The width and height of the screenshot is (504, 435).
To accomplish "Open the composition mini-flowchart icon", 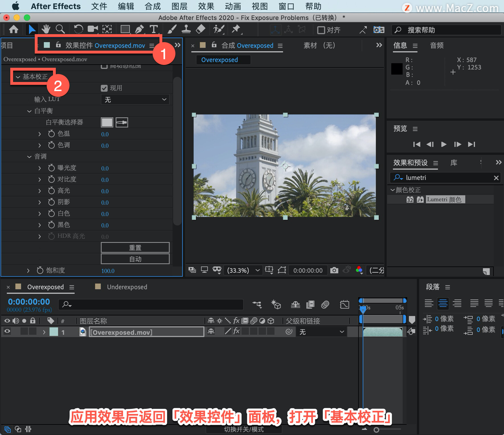I will [x=257, y=305].
